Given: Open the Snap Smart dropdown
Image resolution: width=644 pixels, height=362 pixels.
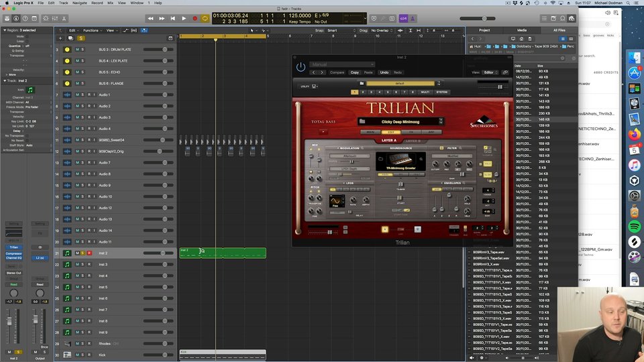Looking at the screenshot, I should [x=341, y=30].
